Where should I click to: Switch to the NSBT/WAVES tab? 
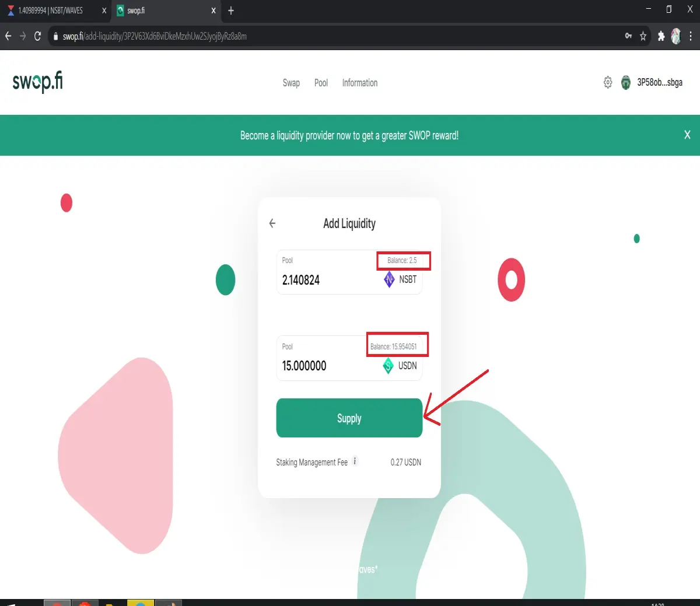[55, 10]
